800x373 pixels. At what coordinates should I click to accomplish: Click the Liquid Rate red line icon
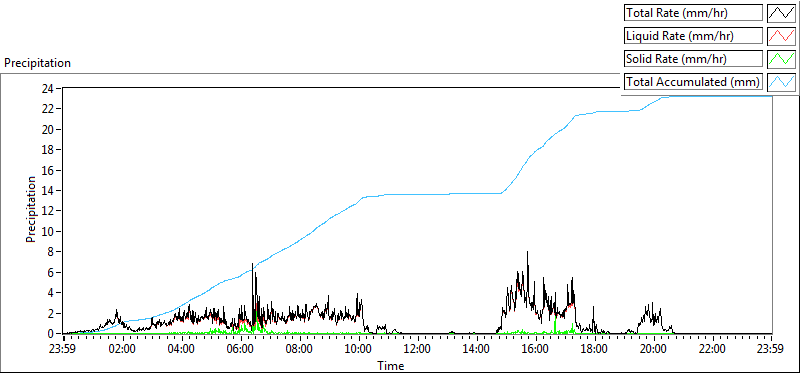pyautogui.click(x=781, y=35)
